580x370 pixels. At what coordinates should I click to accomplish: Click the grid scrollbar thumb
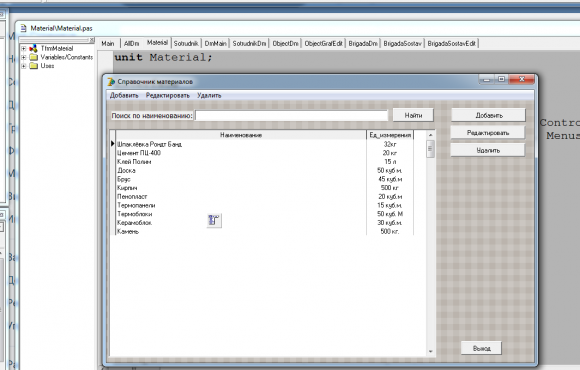click(x=430, y=149)
